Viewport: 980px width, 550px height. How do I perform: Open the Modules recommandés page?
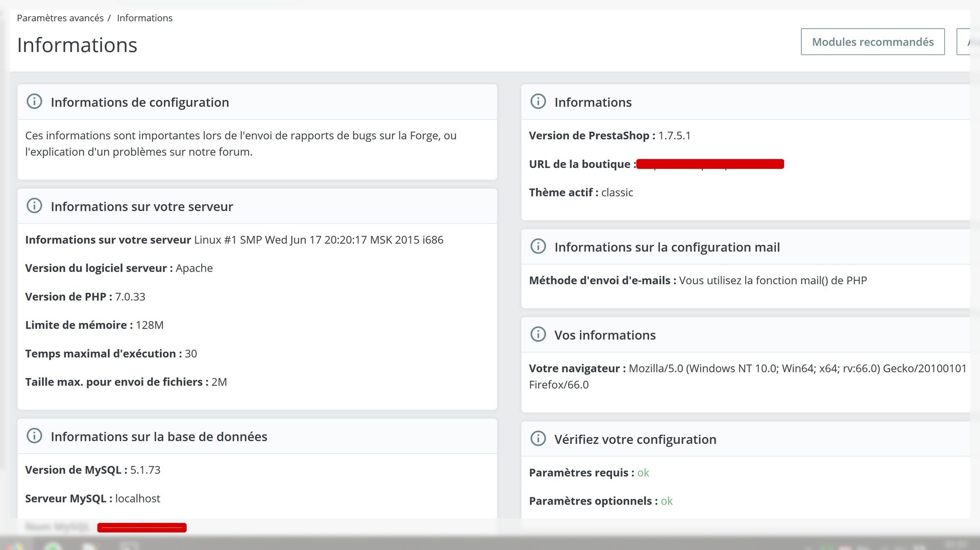point(872,42)
